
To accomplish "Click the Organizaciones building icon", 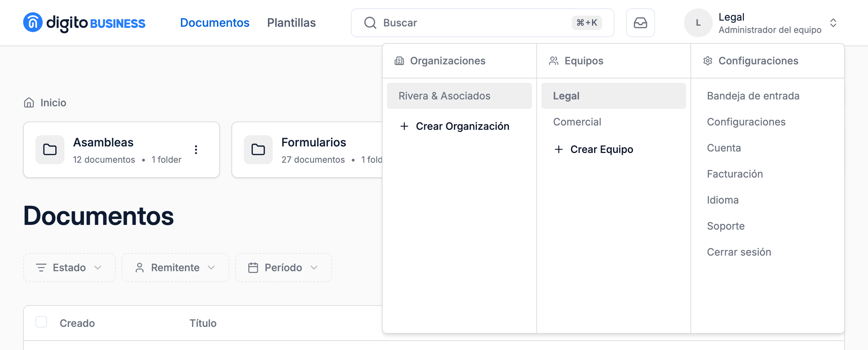I will [x=399, y=61].
